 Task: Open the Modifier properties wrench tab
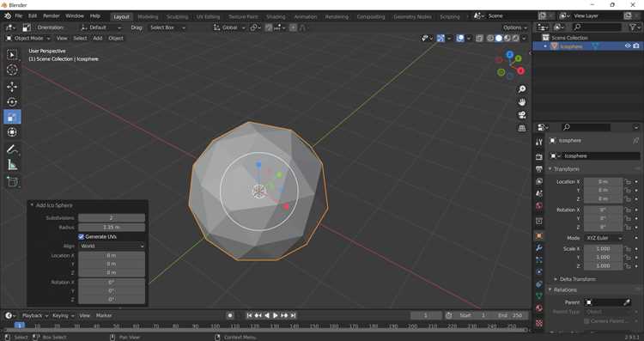(539, 247)
